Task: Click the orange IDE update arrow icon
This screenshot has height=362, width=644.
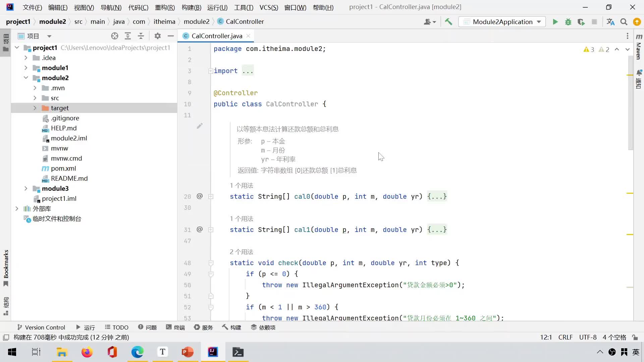Action: point(637,22)
